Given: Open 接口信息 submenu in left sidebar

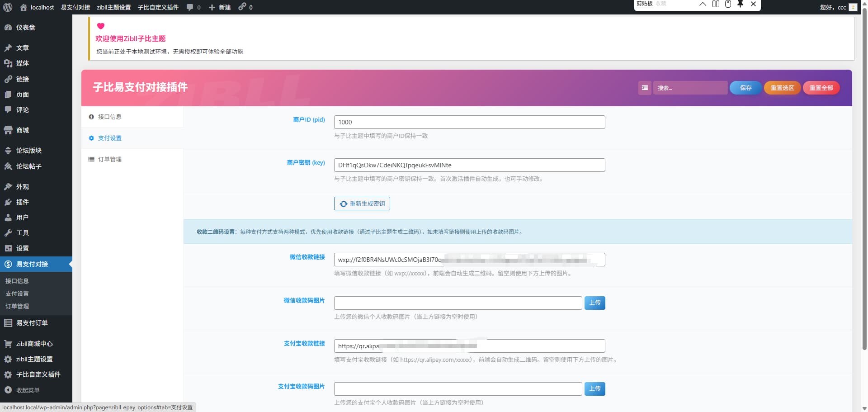Looking at the screenshot, I should [17, 281].
